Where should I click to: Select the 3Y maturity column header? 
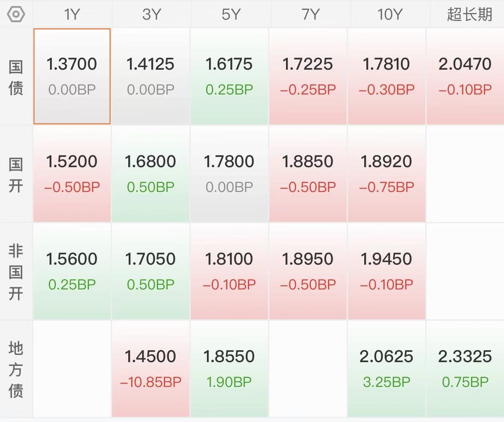pyautogui.click(x=151, y=15)
